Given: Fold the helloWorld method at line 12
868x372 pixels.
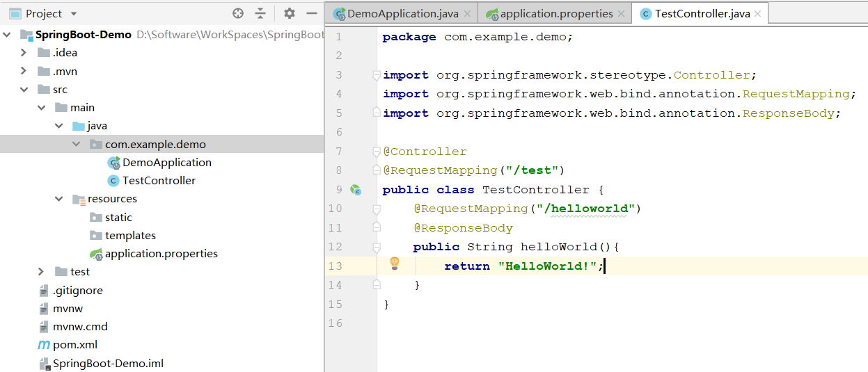Looking at the screenshot, I should click(376, 247).
